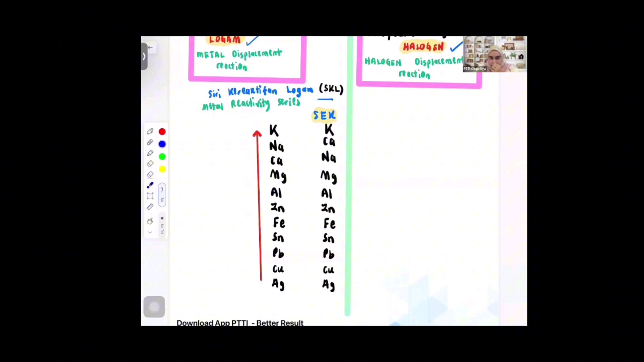The width and height of the screenshot is (644, 362).
Task: Click the presenter webcam thumbnail
Action: point(495,54)
